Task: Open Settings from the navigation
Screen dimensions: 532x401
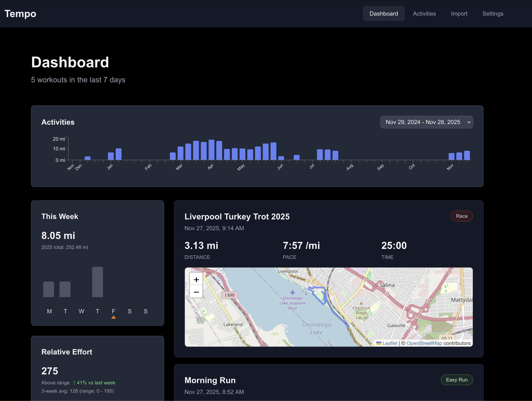Action: 492,14
